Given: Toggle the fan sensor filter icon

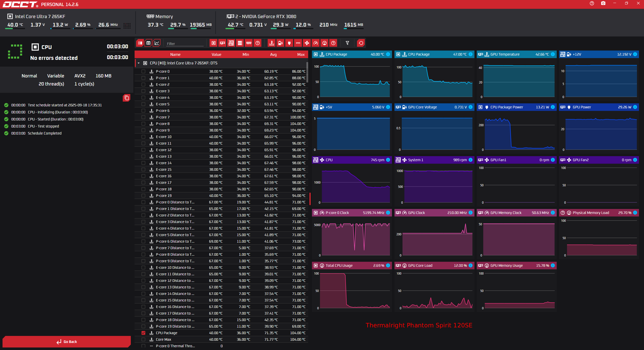Looking at the screenshot, I should point(307,43).
